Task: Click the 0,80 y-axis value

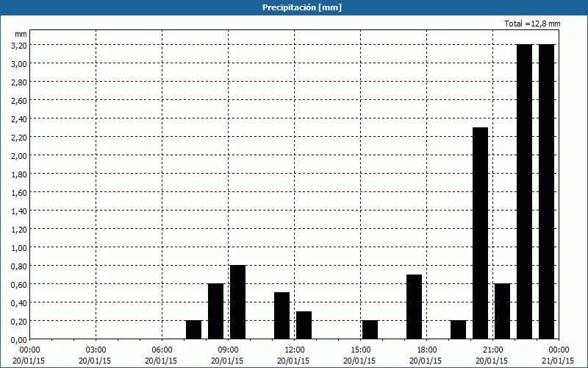Action: (x=19, y=266)
